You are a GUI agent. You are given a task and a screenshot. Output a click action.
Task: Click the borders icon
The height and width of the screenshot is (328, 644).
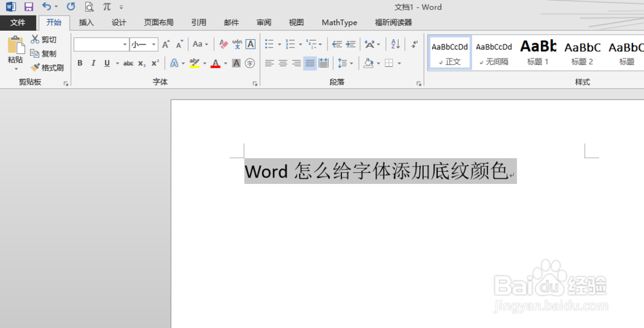[x=388, y=63]
